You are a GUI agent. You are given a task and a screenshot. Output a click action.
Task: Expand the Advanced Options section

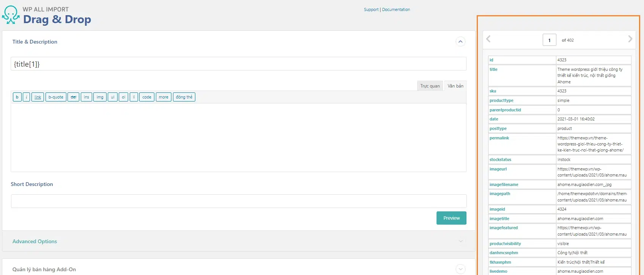[x=461, y=241]
